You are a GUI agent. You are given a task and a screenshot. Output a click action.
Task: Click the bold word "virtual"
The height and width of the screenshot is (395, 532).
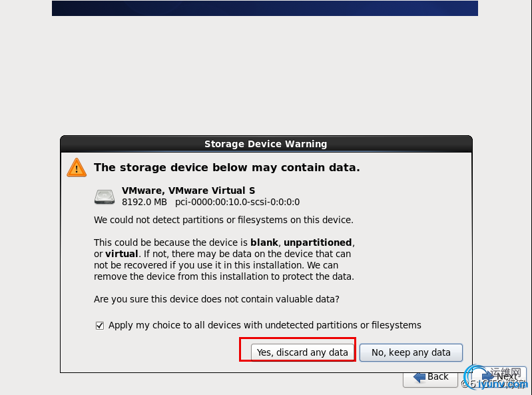[x=121, y=254]
